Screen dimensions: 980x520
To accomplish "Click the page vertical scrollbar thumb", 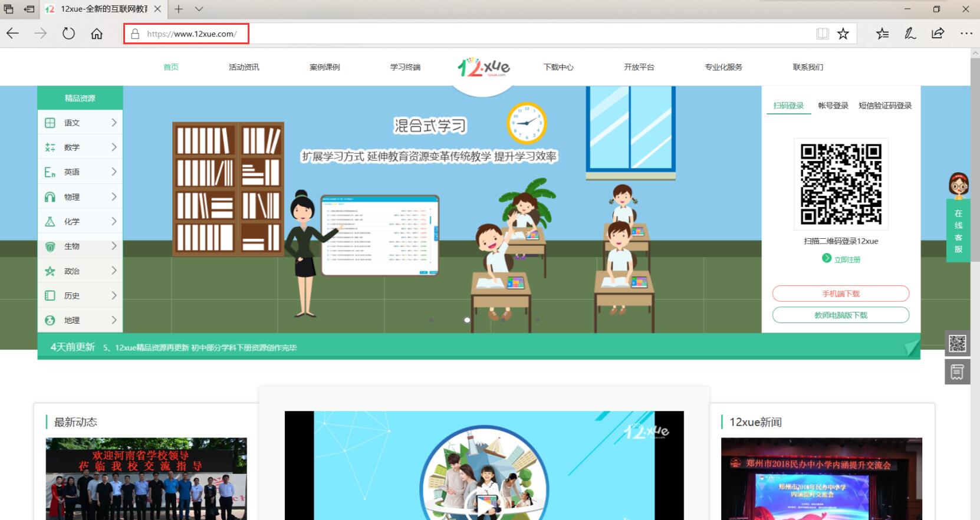I will click(x=975, y=159).
